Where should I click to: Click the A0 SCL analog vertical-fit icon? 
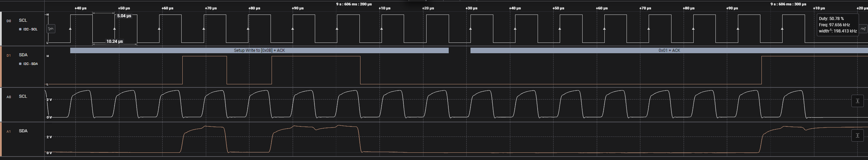[x=857, y=101]
